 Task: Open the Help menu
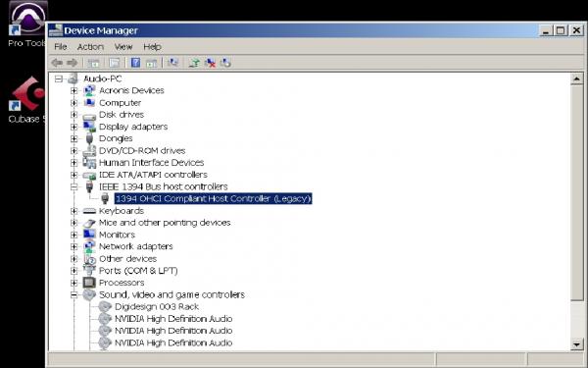click(152, 46)
